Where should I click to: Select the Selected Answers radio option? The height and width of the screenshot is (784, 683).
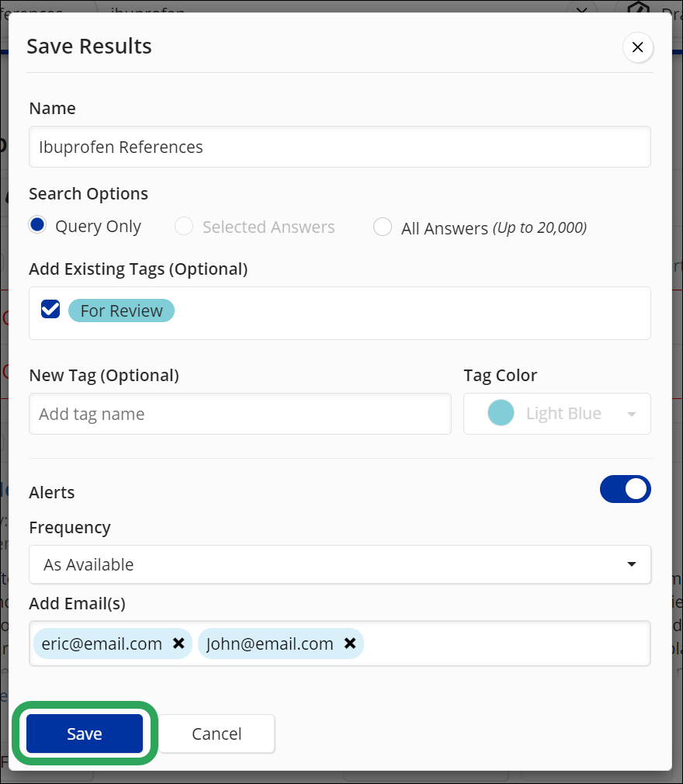[x=184, y=226]
